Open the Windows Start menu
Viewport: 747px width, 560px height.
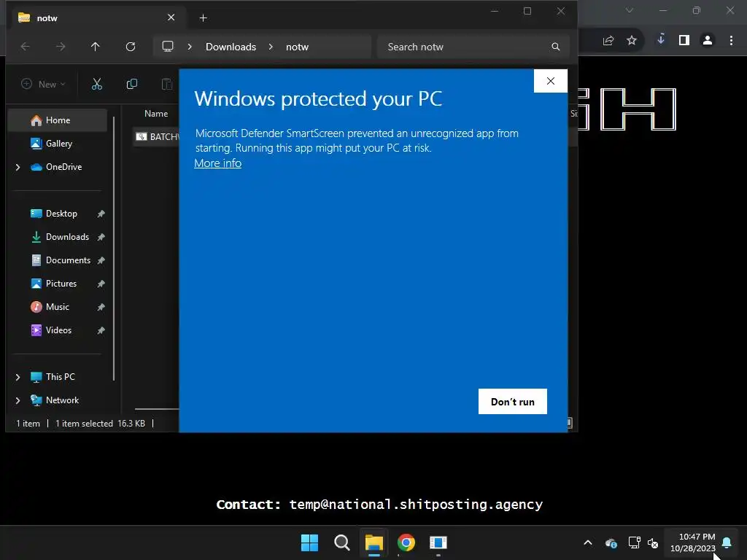tap(309, 542)
